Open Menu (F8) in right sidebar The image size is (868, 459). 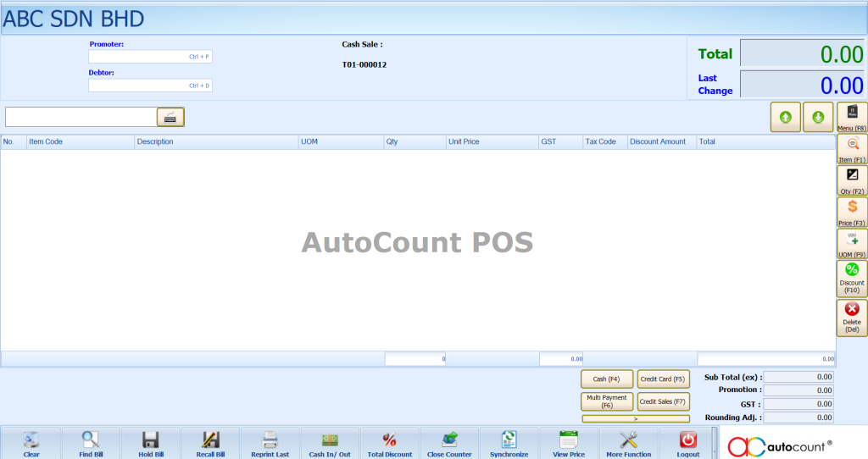851,117
